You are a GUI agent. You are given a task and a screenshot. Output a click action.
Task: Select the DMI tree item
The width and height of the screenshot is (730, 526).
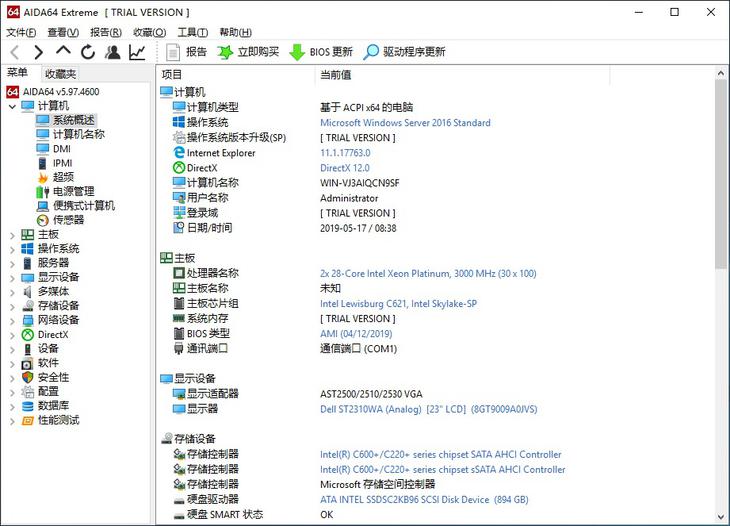[62, 149]
